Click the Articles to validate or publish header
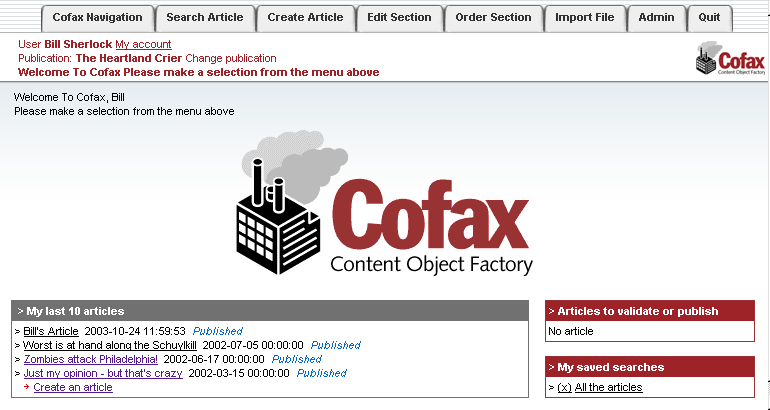Viewport: 770px width, 410px height. [x=650, y=311]
